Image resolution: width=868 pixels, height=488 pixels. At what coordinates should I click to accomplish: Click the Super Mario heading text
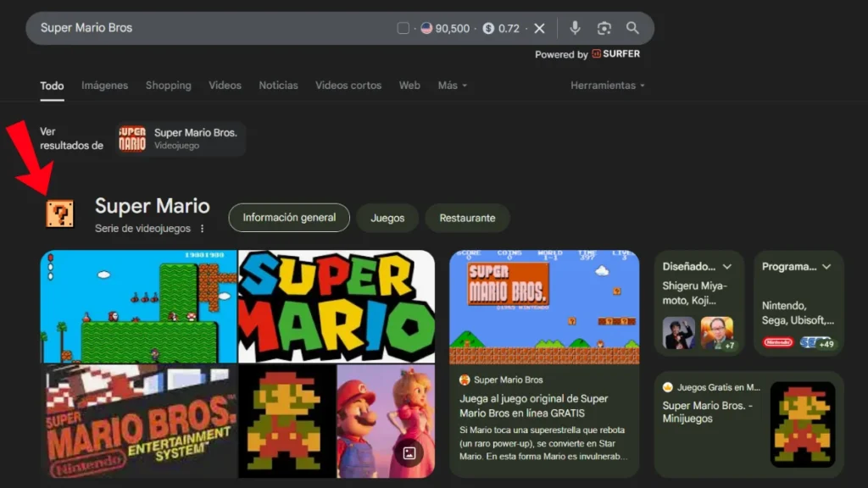tap(153, 206)
